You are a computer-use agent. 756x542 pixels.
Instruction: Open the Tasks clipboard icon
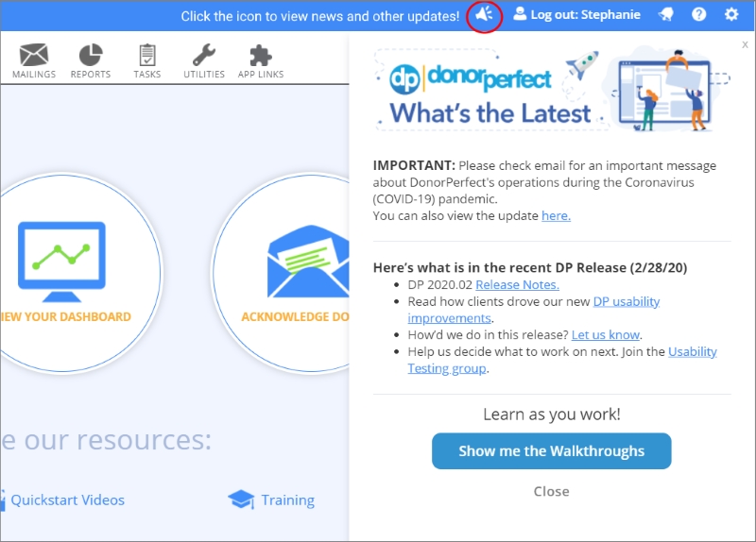pyautogui.click(x=147, y=55)
